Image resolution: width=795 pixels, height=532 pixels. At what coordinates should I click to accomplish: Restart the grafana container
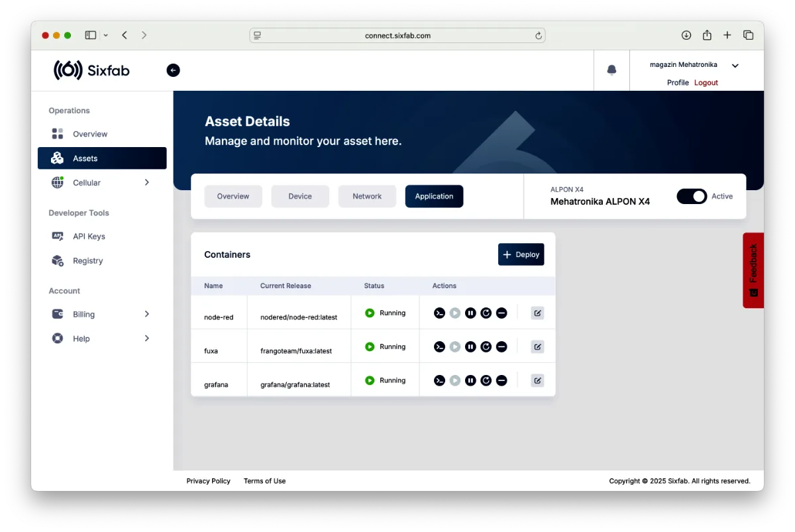point(486,380)
